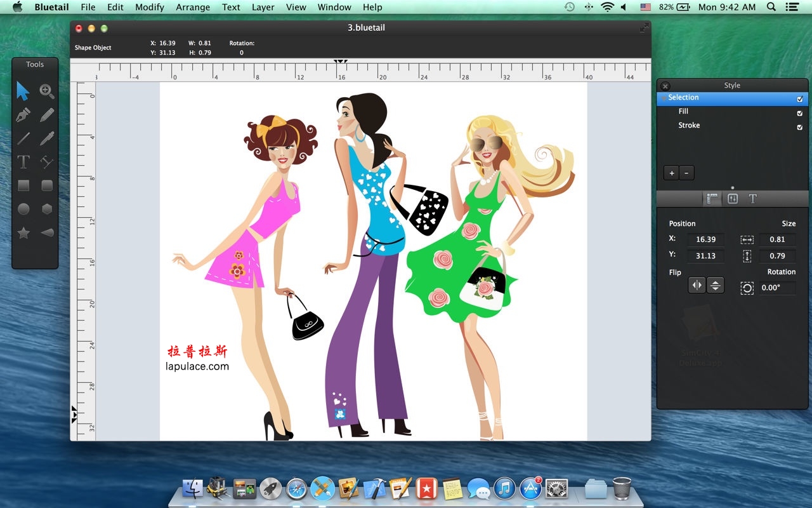This screenshot has height=508, width=812.
Task: Click the horizontal ruler position marker
Action: [x=341, y=62]
